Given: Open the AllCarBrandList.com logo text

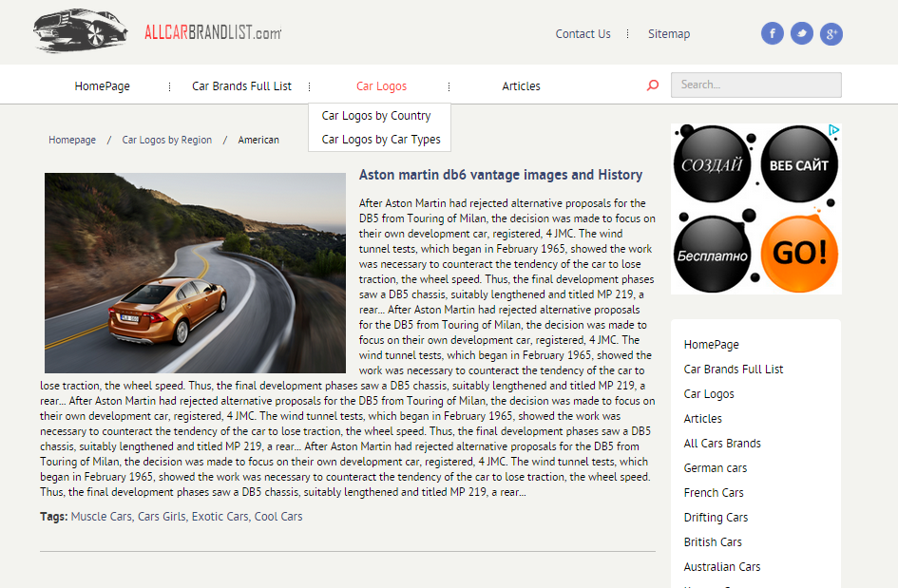Looking at the screenshot, I should pos(213,32).
